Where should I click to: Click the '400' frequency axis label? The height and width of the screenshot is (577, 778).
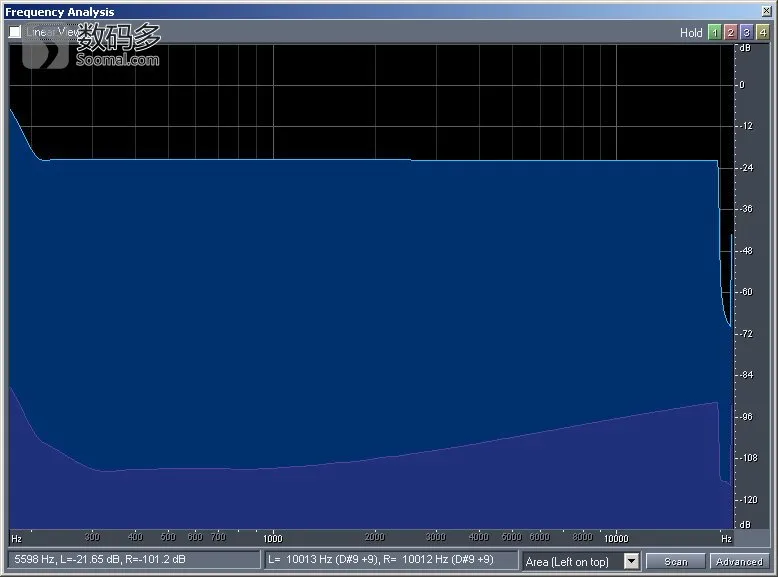coord(135,537)
